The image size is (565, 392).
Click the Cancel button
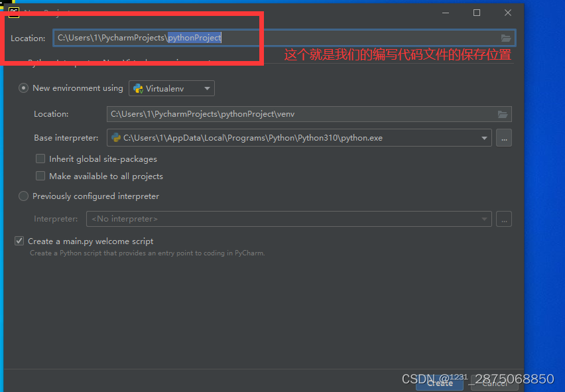point(495,383)
